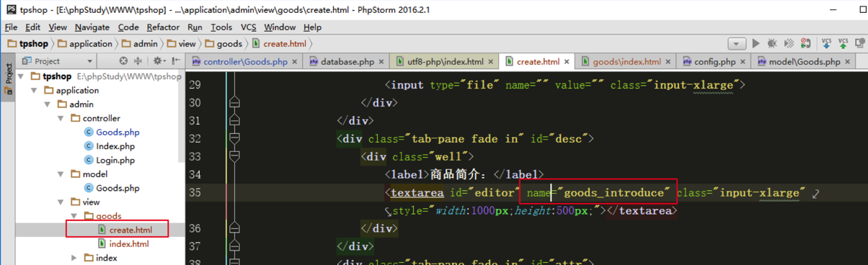The image size is (868, 265).
Task: Close the create.html tab
Action: (x=567, y=62)
